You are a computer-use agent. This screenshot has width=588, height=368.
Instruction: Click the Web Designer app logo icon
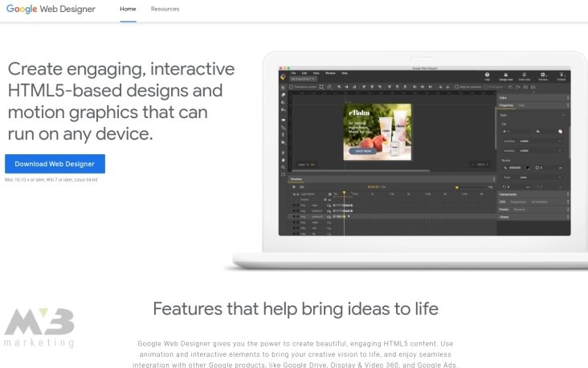coord(283,77)
